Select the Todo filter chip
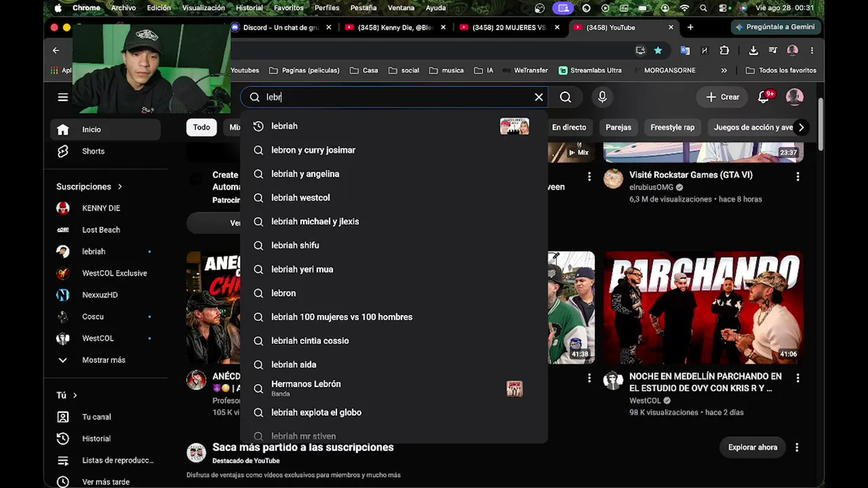Screen dimensions: 868x488 point(201,127)
